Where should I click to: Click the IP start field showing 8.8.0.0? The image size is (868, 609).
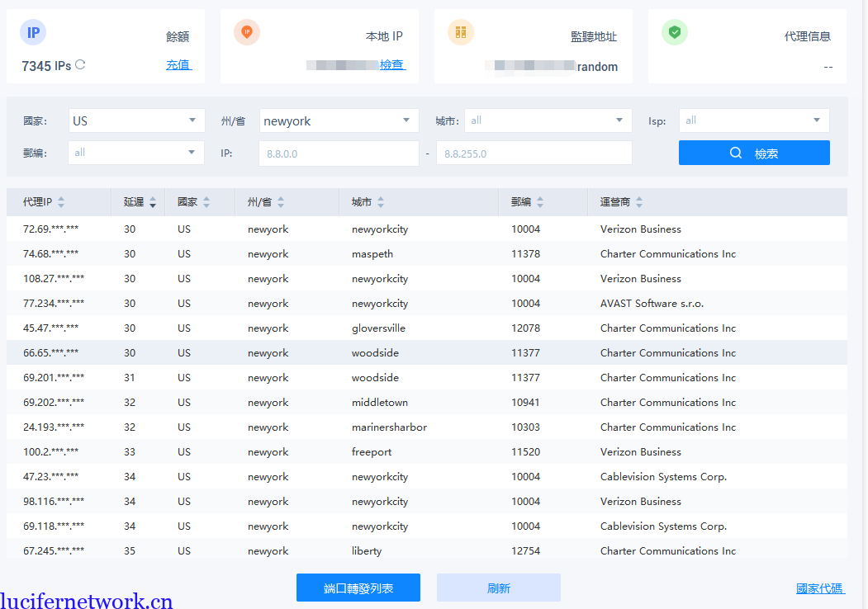pos(339,152)
